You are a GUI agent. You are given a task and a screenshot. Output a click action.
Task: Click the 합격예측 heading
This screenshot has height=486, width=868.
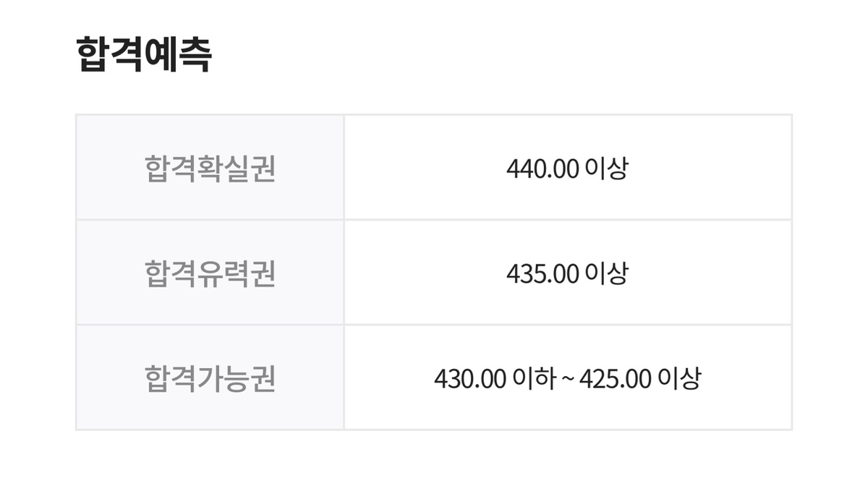[x=143, y=55]
